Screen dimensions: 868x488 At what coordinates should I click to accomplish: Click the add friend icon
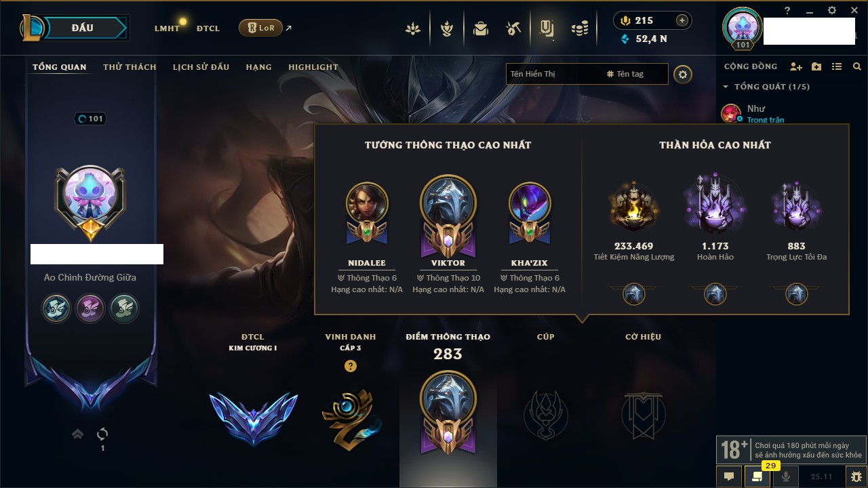tap(796, 66)
